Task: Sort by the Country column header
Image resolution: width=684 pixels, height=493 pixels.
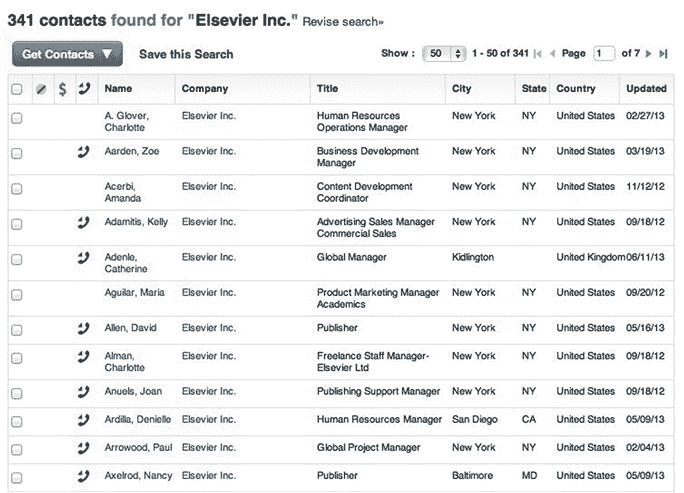Action: (x=576, y=89)
